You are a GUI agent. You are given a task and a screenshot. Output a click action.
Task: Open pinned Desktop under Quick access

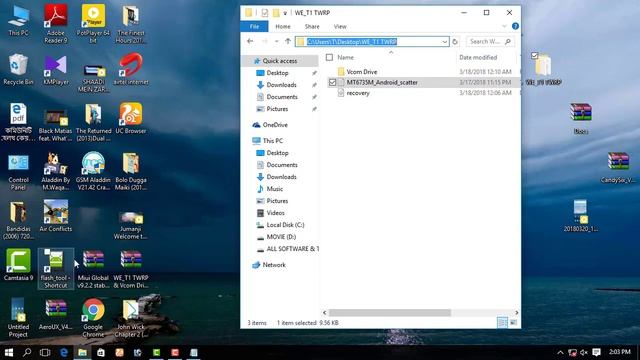coord(277,73)
